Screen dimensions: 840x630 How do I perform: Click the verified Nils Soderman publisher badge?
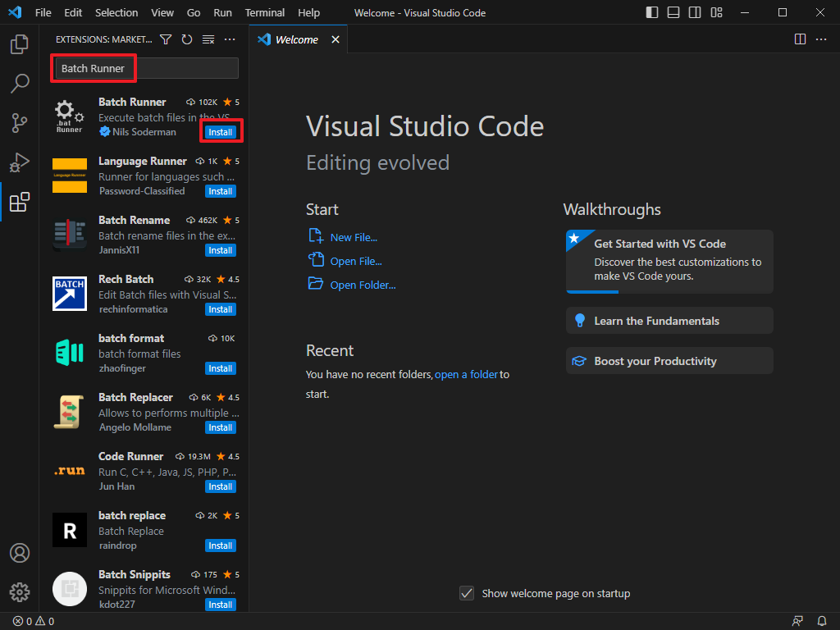[x=105, y=132]
